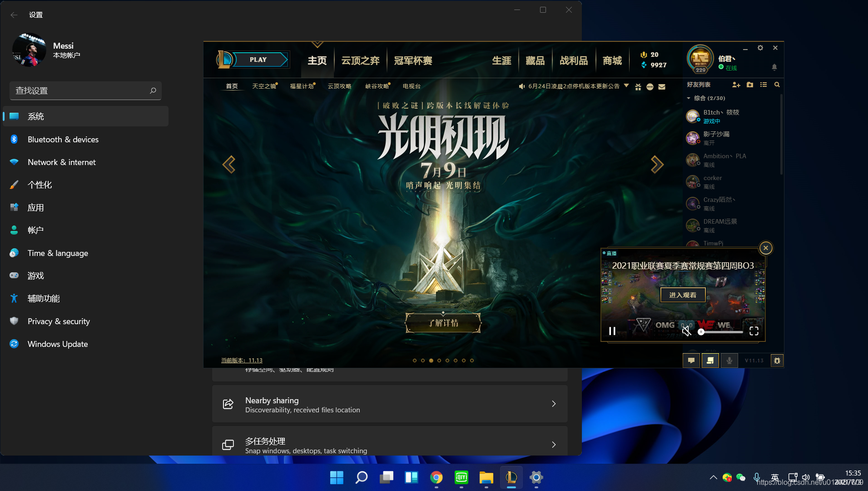Expand the announcement dropdown arrow

[626, 85]
